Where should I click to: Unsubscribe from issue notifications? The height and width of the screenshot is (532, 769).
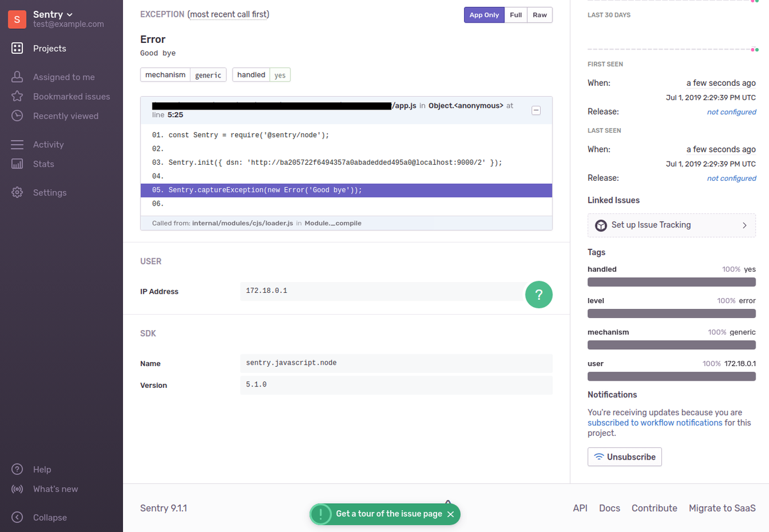pos(625,457)
